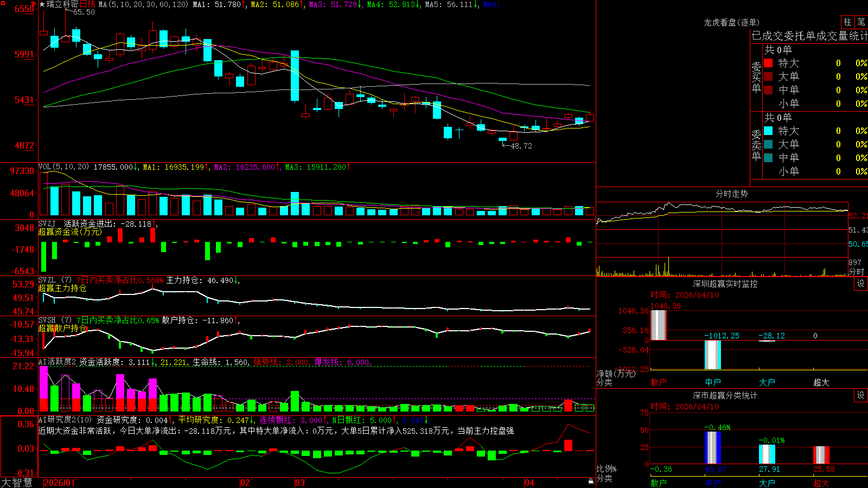Select the 柱 view button

847,22
